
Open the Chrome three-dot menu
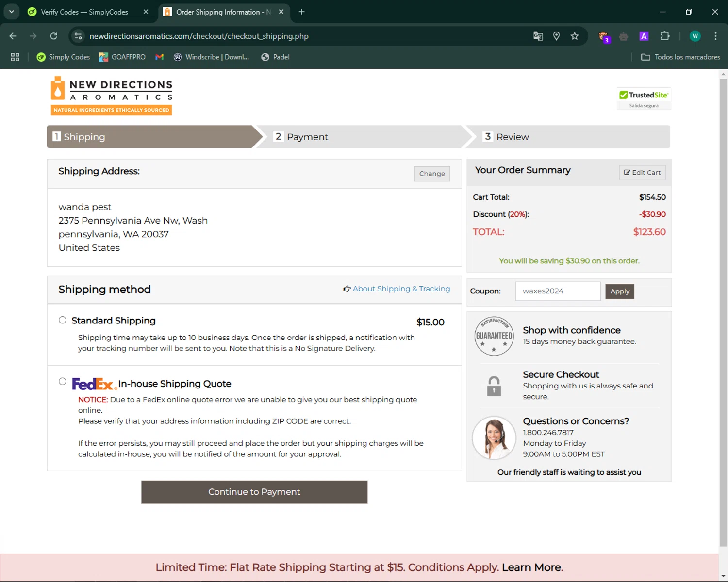tap(715, 36)
